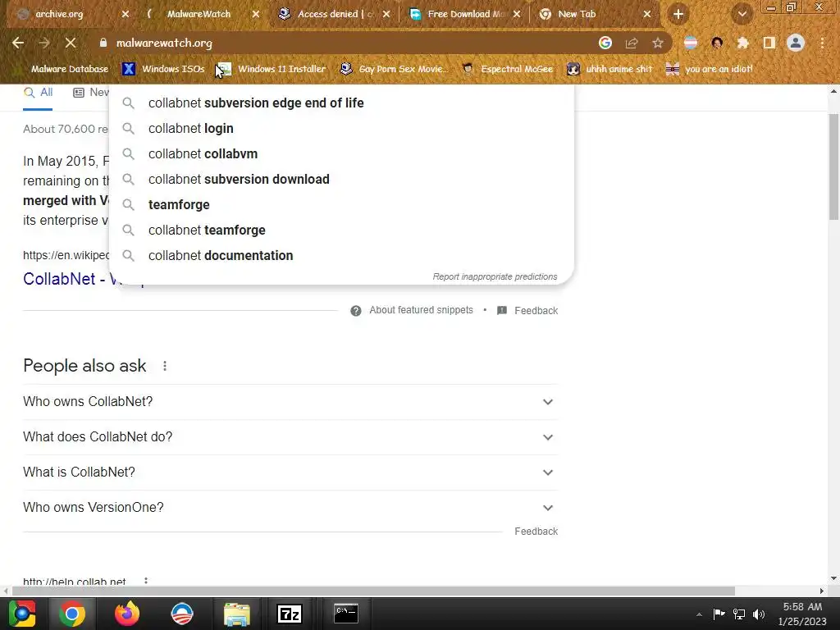This screenshot has width=840, height=630.
Task: Open network status tray icon
Action: point(739,614)
